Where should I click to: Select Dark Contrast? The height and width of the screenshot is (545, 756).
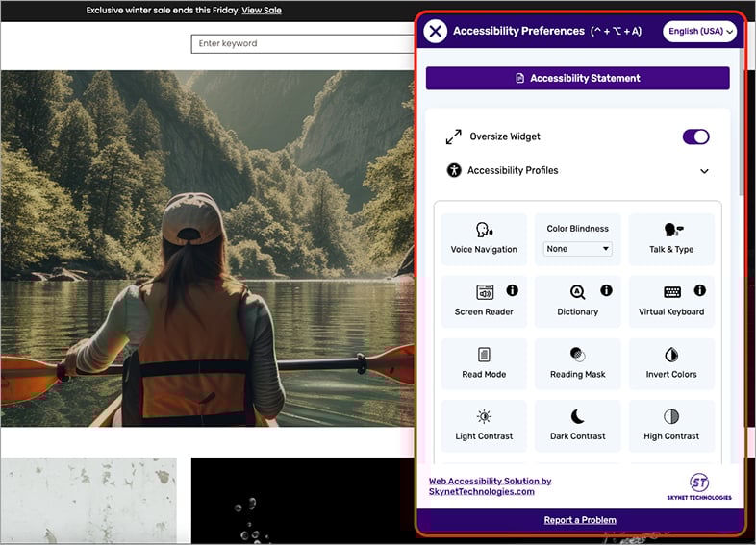click(578, 426)
